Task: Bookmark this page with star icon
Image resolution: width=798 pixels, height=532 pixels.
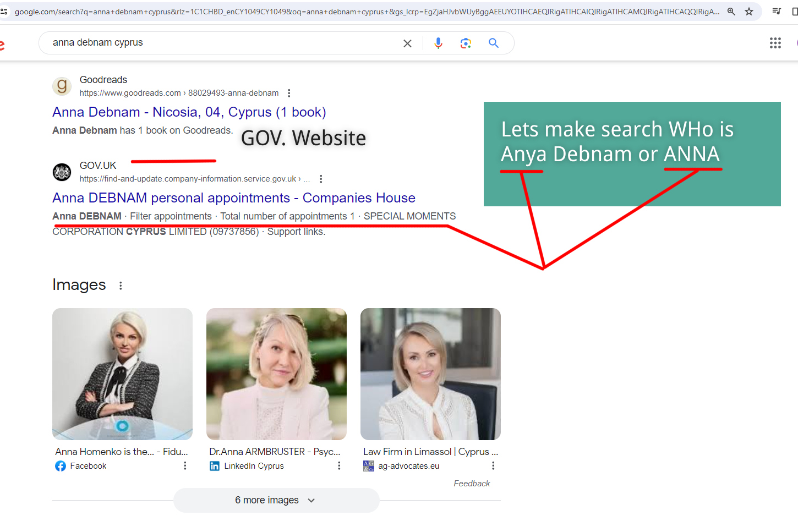Action: click(749, 12)
